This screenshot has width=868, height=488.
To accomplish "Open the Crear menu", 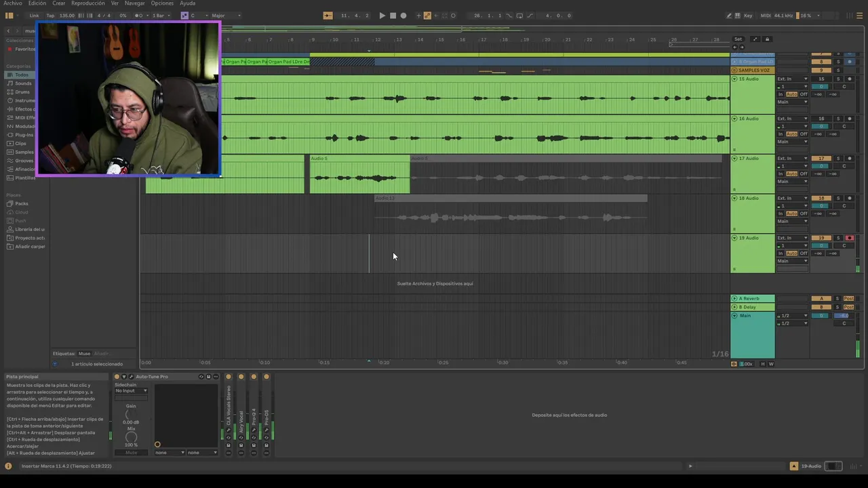I will 59,3.
